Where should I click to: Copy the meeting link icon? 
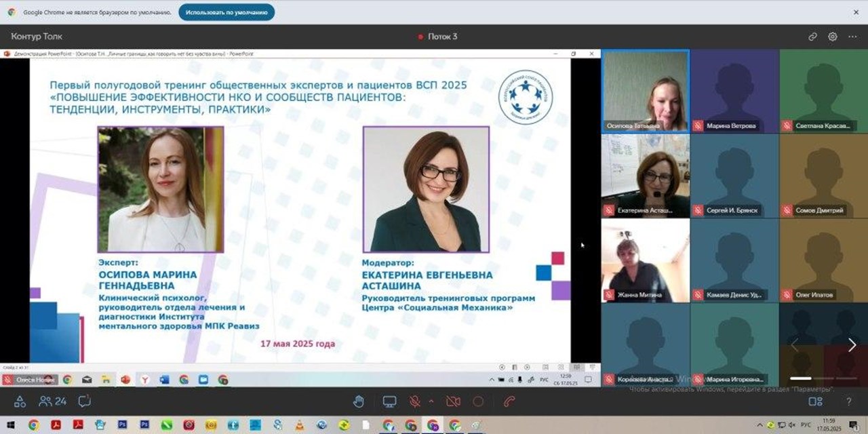(x=813, y=36)
